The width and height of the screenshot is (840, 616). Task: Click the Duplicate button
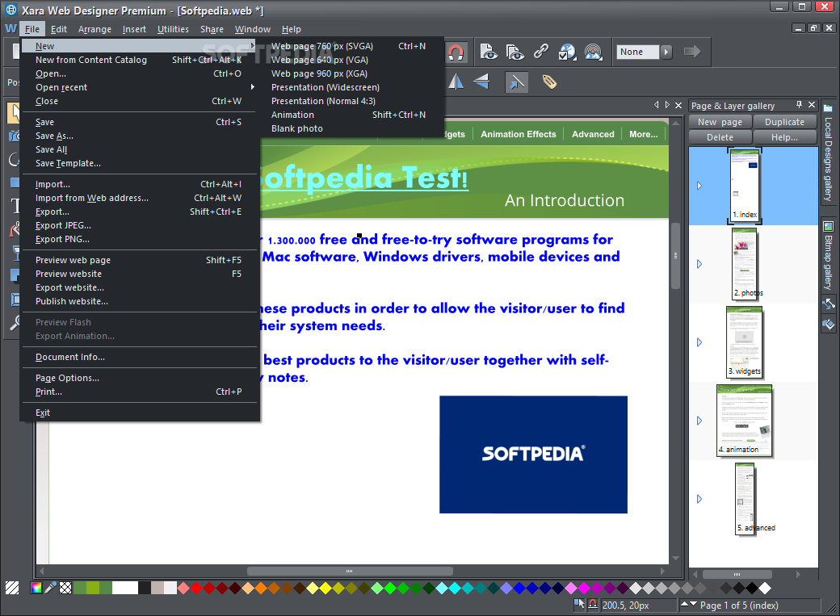pyautogui.click(x=784, y=122)
